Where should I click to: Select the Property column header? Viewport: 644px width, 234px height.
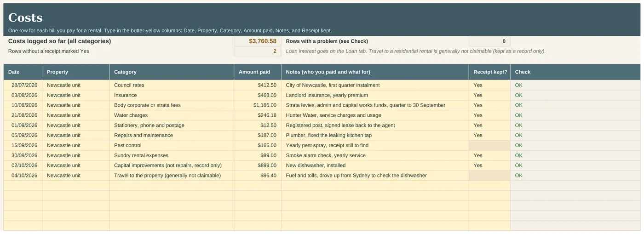pyautogui.click(x=75, y=72)
